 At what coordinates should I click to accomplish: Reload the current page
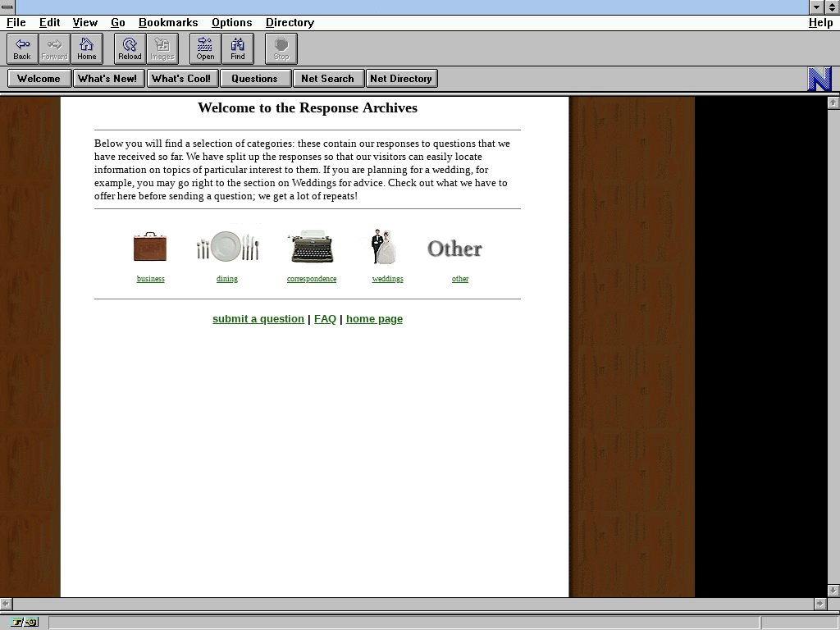[130, 48]
